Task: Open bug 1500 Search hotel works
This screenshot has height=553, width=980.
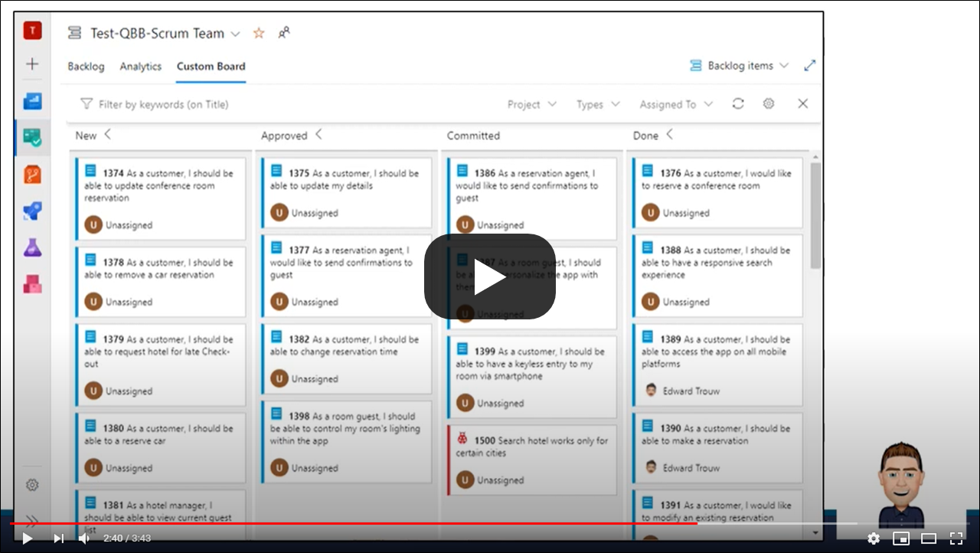Action: tap(532, 460)
